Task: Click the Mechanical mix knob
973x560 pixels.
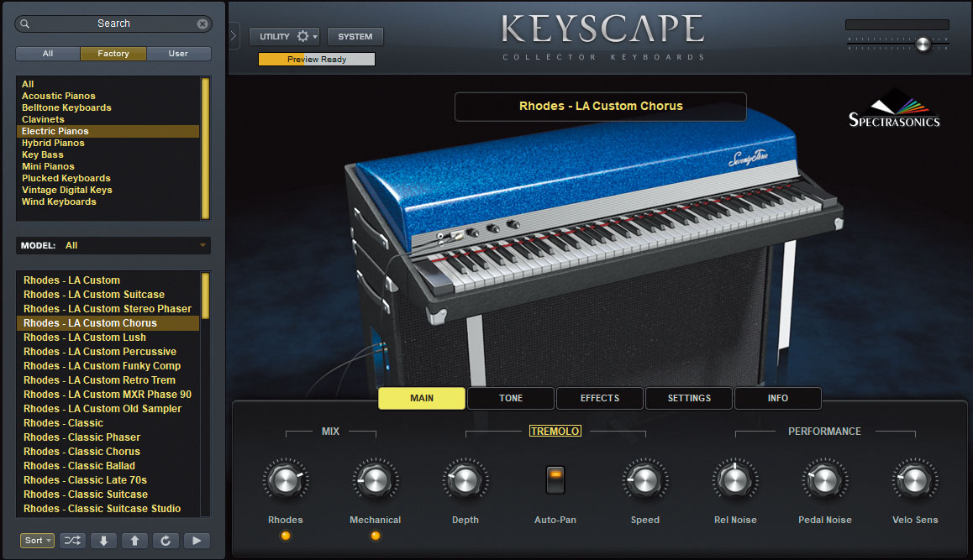Action: pyautogui.click(x=376, y=480)
